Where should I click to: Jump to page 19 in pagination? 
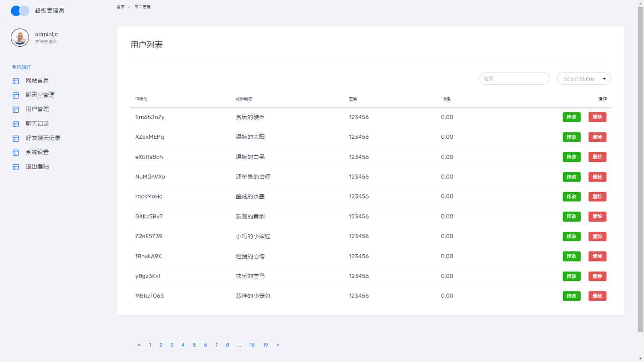pyautogui.click(x=265, y=345)
